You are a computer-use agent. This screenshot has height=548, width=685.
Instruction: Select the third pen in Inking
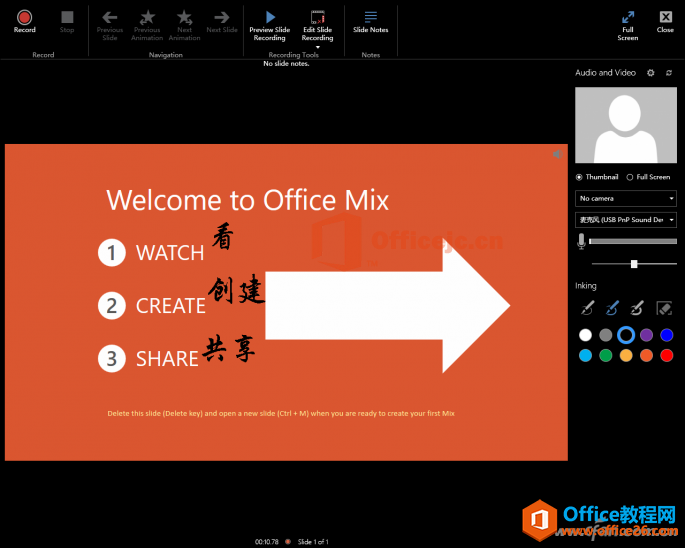click(x=637, y=308)
